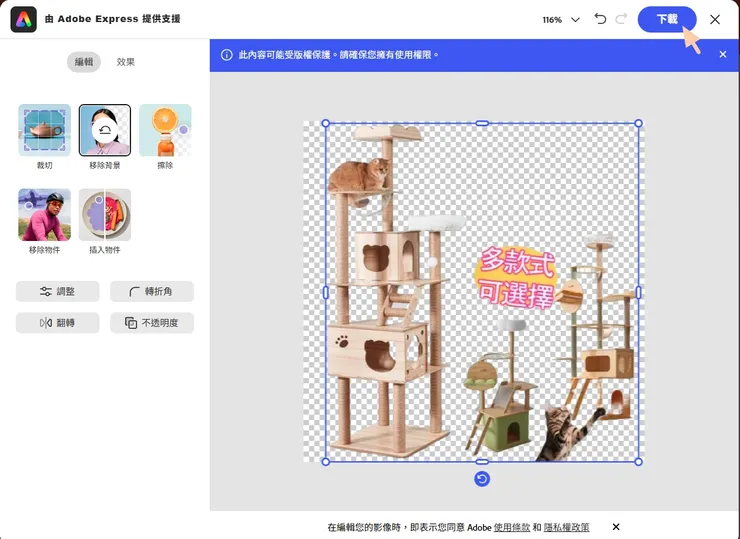This screenshot has width=740, height=539.
Task: Open the 調整 adjustments panel
Action: pos(58,291)
